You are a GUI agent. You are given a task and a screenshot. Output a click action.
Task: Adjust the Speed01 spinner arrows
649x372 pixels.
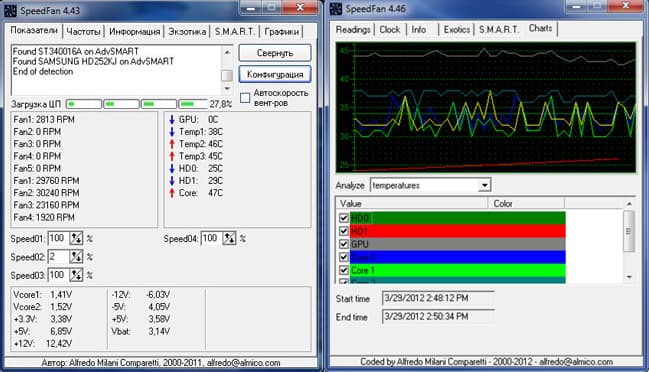tap(76, 239)
